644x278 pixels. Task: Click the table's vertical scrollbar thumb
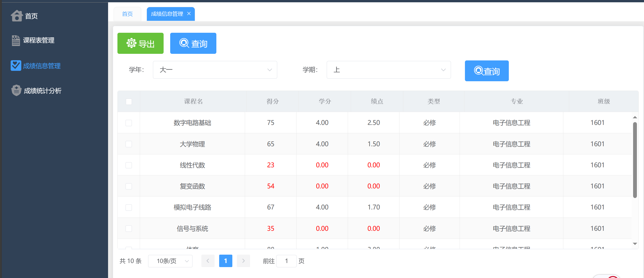point(635,160)
